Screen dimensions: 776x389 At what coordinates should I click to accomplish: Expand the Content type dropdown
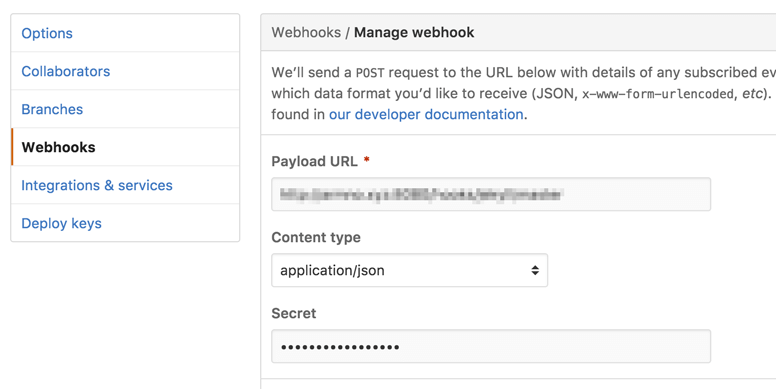[409, 270]
